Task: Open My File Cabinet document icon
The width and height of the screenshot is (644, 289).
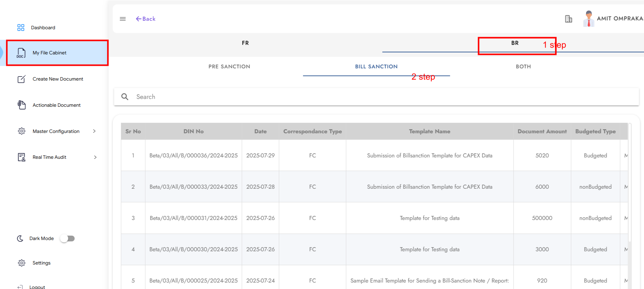Action: pos(21,53)
